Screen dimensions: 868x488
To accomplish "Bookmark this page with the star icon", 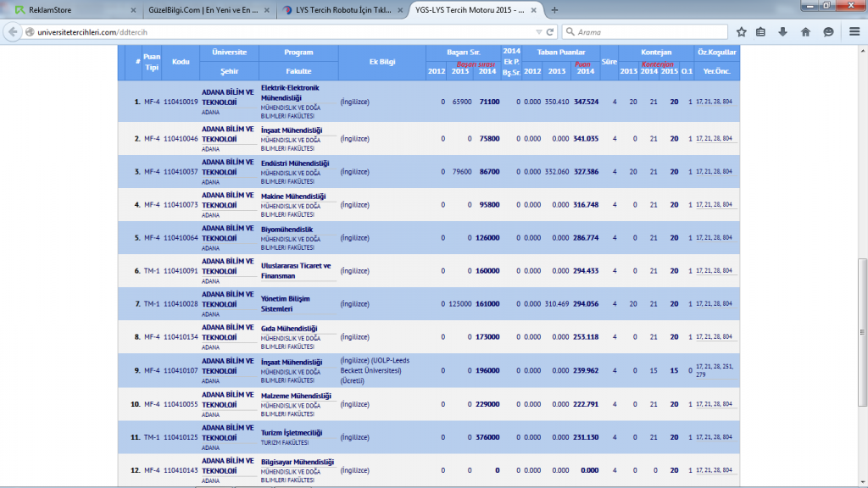I will (741, 32).
